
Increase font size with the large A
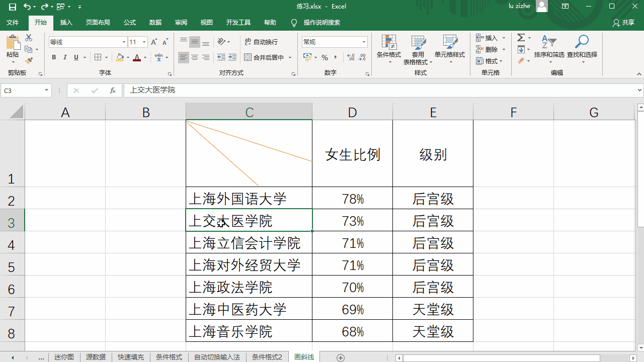pyautogui.click(x=154, y=42)
